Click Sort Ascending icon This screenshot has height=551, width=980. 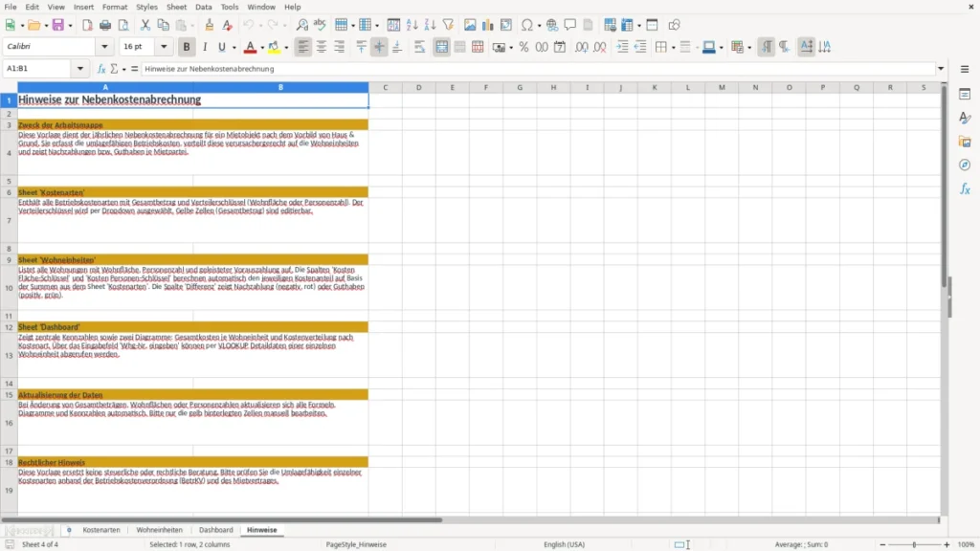(x=412, y=25)
